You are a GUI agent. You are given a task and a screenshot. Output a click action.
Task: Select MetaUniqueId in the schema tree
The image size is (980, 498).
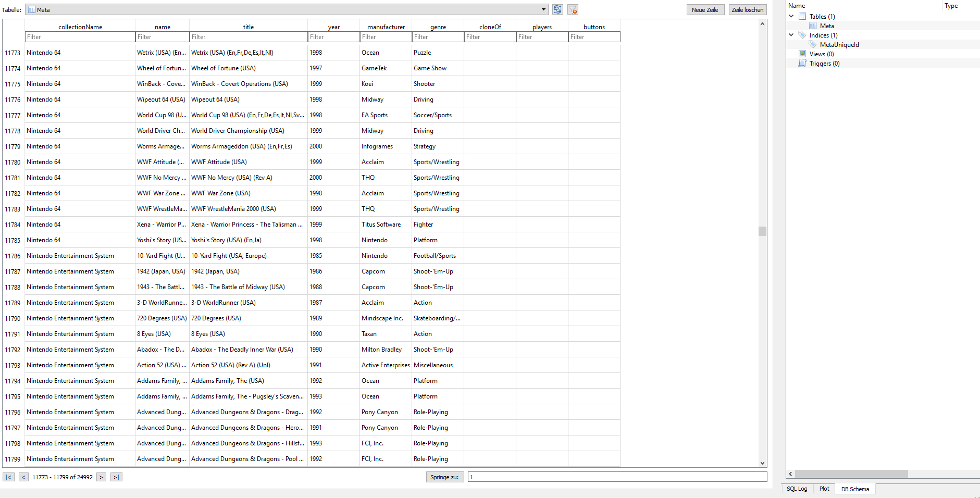tap(839, 44)
